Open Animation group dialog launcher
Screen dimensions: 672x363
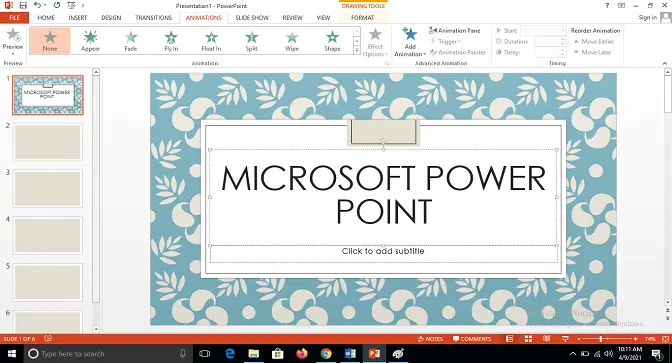coord(387,63)
